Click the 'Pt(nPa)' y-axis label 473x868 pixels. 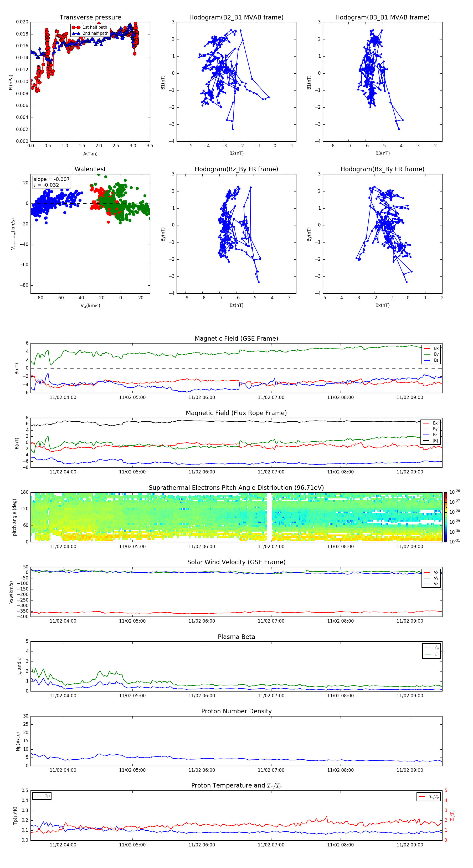pos(11,82)
